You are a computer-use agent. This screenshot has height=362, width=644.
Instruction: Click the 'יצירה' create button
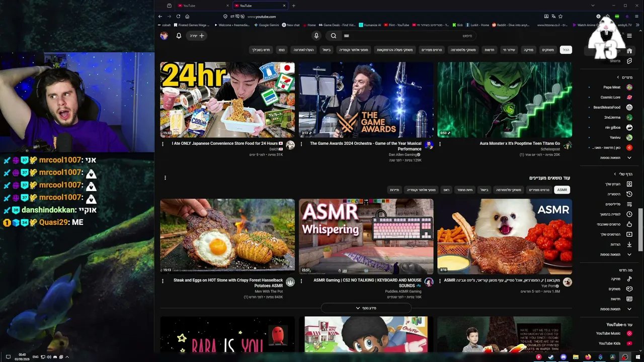[x=197, y=36]
